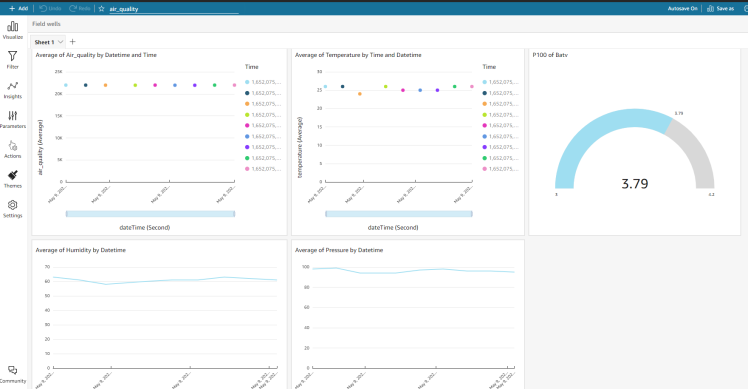This screenshot has width=748, height=389.
Task: Open the Parameters panel
Action: (x=13, y=119)
